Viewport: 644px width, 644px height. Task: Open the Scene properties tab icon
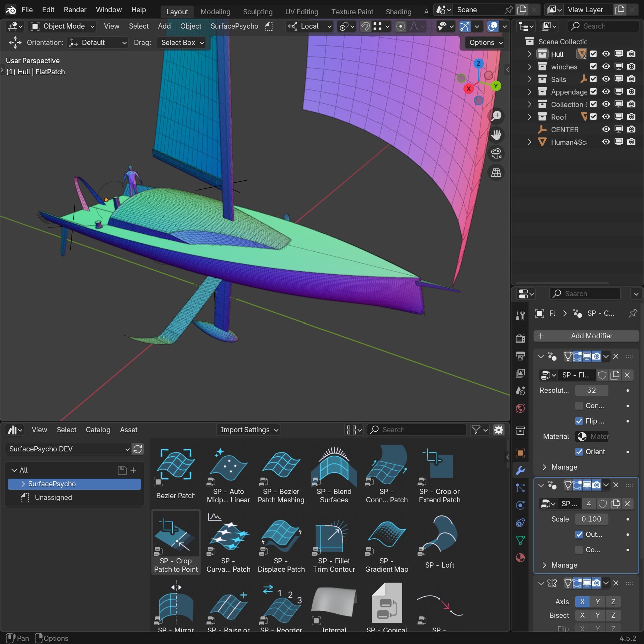520,391
